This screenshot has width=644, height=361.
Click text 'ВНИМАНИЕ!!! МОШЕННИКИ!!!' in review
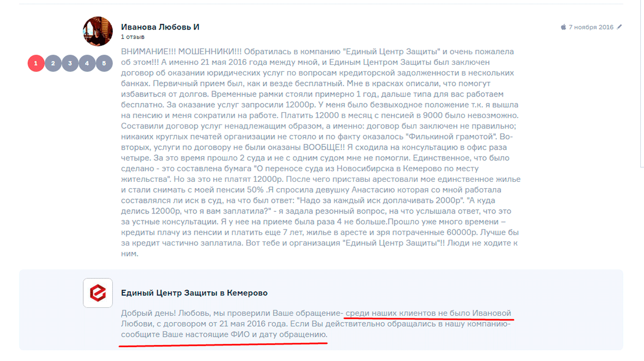pos(182,51)
